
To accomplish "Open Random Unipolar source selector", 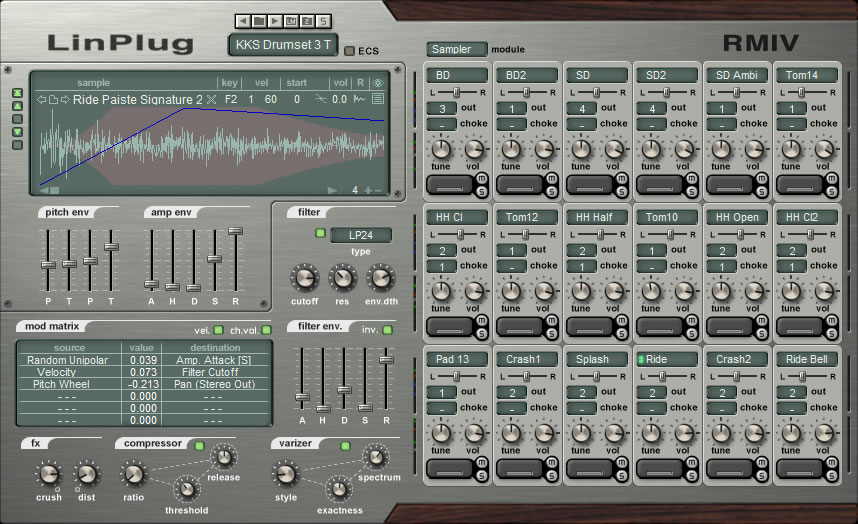I will click(x=68, y=360).
